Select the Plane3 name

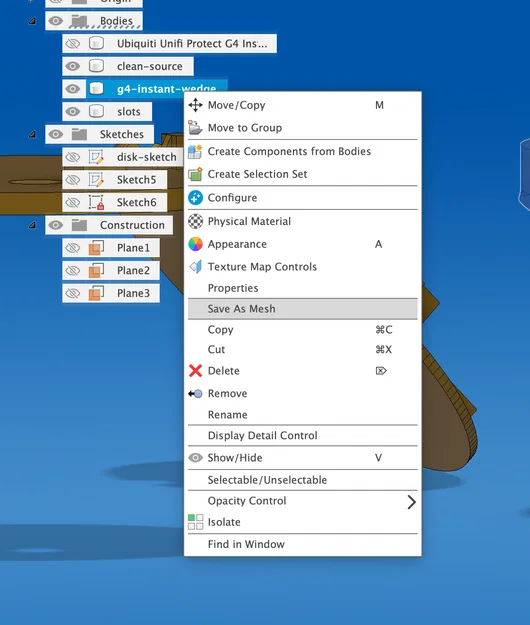point(133,293)
